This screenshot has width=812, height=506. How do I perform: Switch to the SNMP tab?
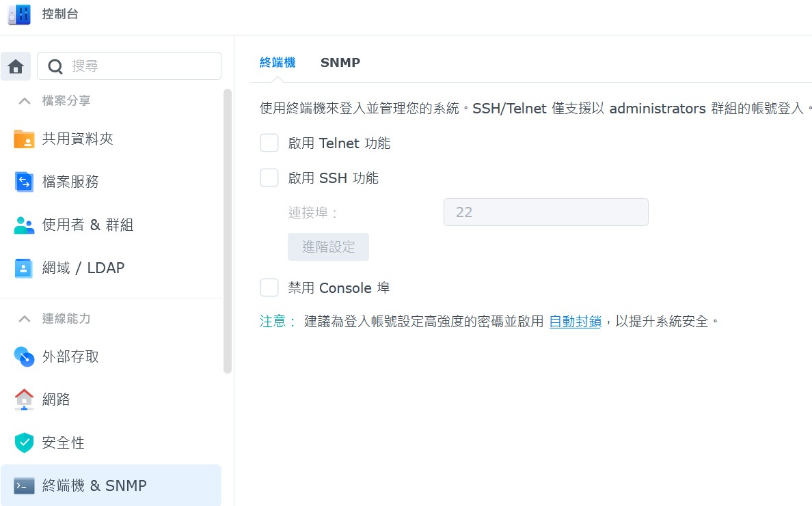pyautogui.click(x=340, y=63)
